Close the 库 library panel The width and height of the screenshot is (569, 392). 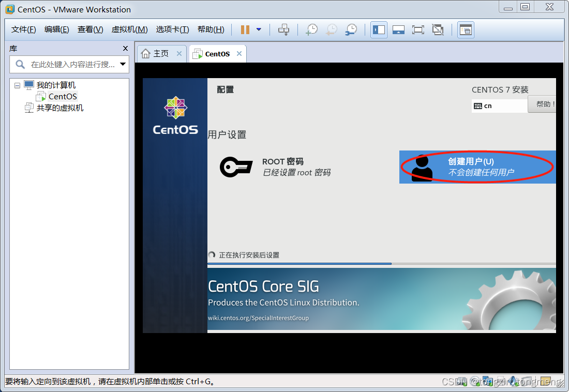click(x=125, y=48)
